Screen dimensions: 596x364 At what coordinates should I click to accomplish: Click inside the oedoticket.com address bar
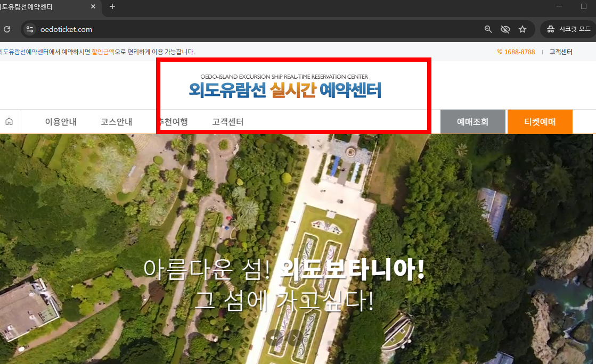(160, 29)
